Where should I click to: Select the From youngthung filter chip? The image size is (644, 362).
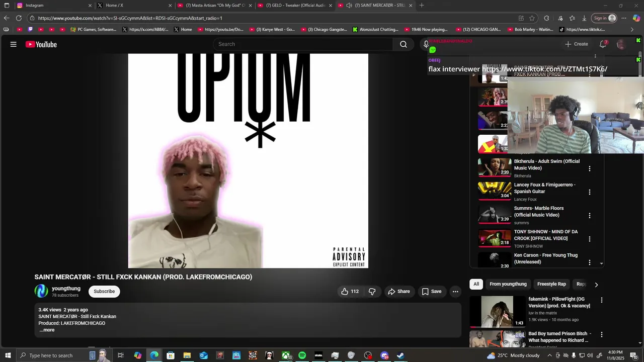508,284
